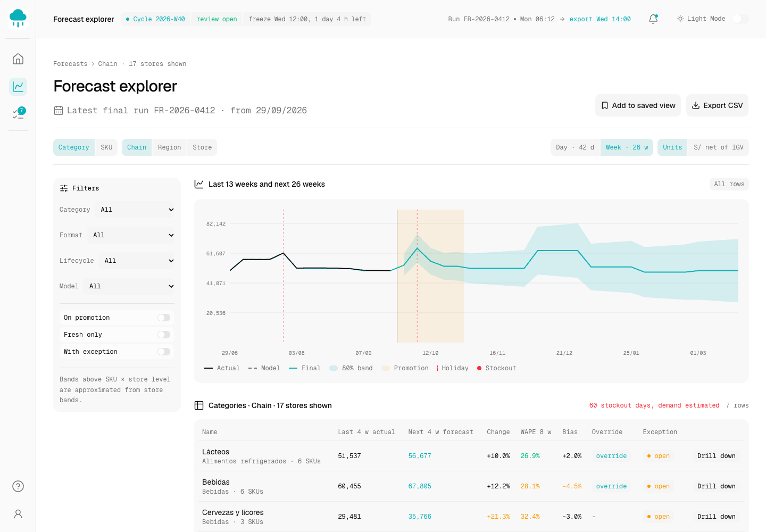Click the cloud app logo

pos(18,19)
